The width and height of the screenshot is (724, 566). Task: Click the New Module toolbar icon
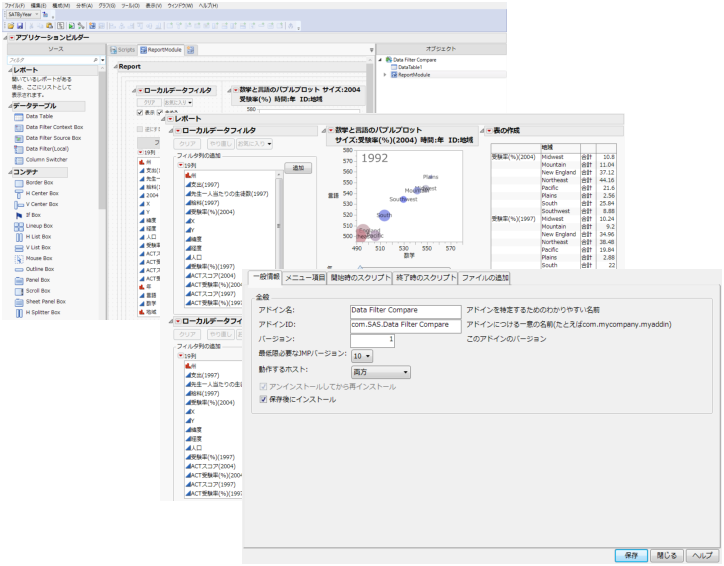[x=92, y=26]
